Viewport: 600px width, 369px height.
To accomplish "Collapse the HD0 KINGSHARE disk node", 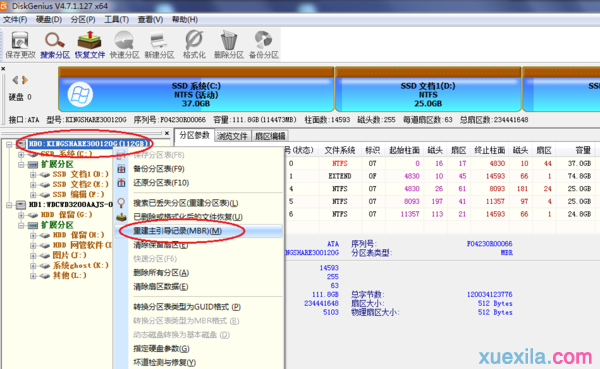I will click(x=9, y=144).
